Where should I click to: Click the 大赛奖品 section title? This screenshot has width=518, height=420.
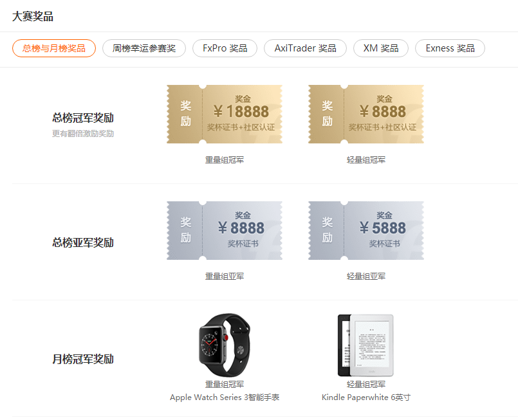[x=33, y=16]
